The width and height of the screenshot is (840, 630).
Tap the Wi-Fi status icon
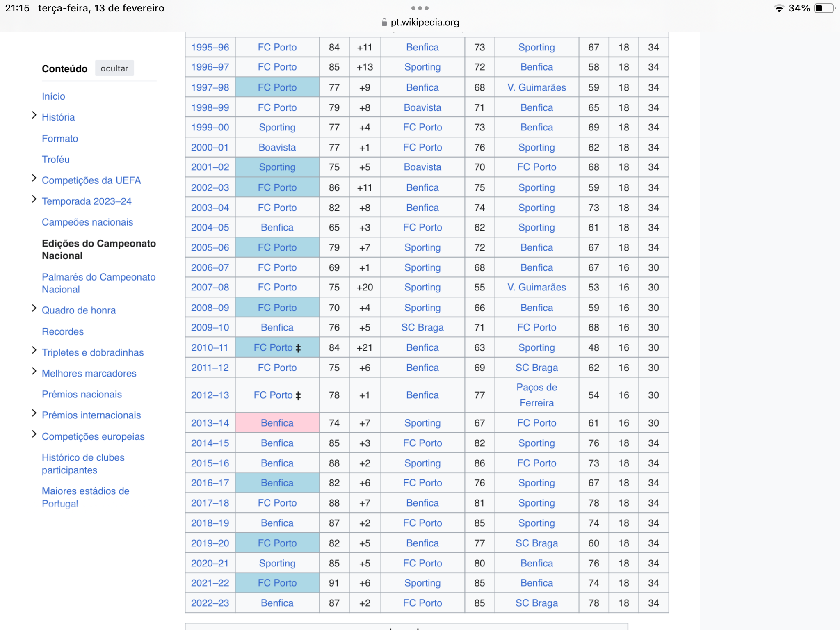coord(778,8)
